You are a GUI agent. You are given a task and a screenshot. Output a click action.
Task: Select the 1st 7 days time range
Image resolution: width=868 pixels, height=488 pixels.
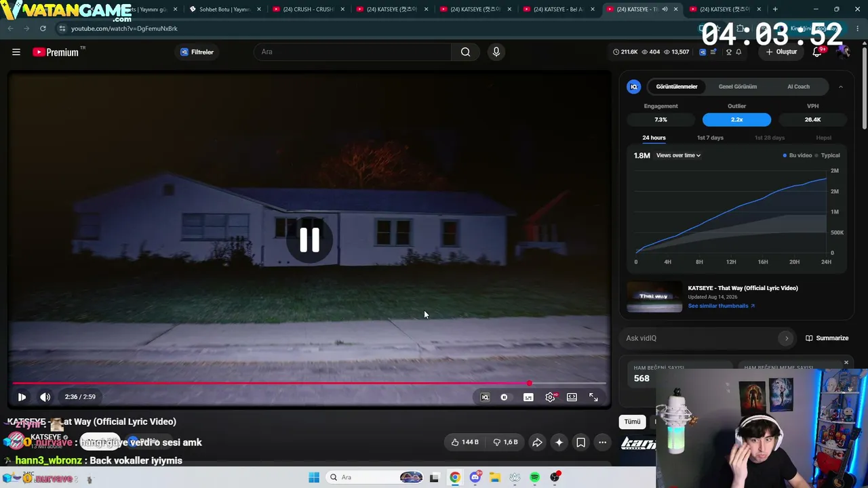point(710,138)
